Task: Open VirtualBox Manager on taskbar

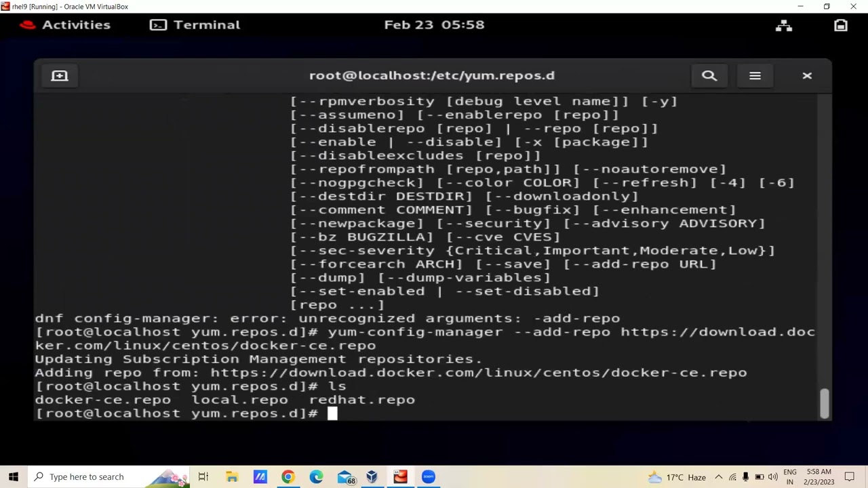Action: (372, 476)
